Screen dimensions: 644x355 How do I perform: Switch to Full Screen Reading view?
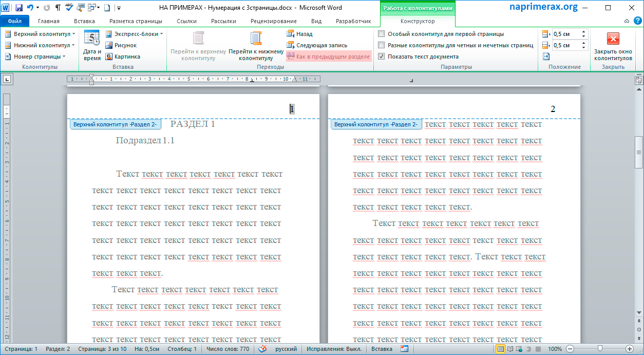pos(510,349)
